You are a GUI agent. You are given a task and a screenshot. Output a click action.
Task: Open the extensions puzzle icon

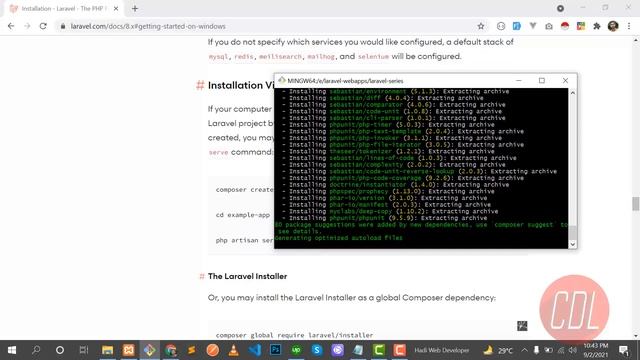(597, 26)
